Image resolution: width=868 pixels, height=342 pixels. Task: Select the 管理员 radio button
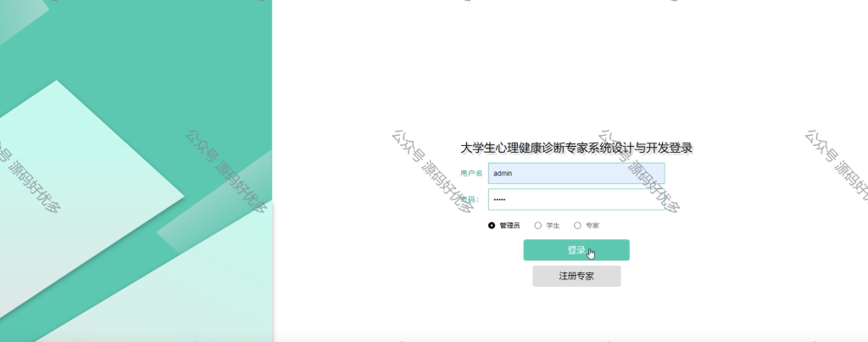tap(492, 226)
